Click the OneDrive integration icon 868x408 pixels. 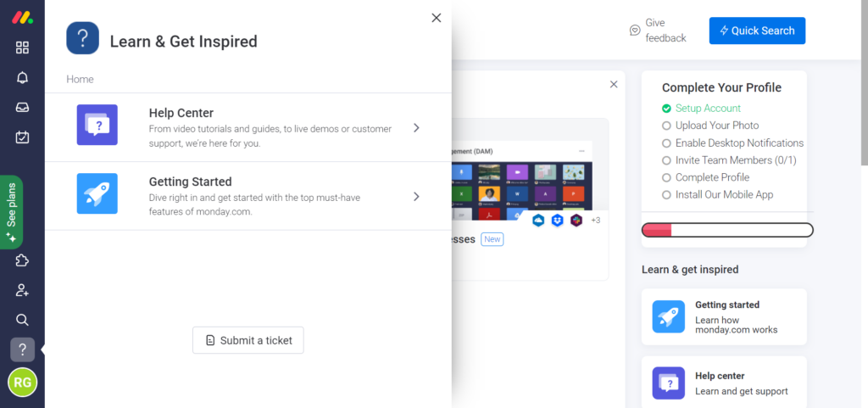[538, 221]
